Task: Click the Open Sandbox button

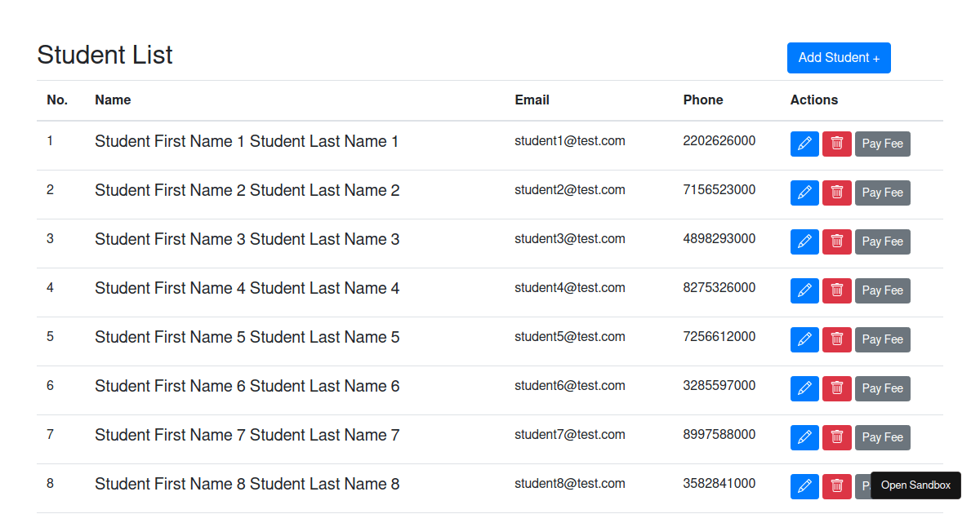Action: click(915, 485)
